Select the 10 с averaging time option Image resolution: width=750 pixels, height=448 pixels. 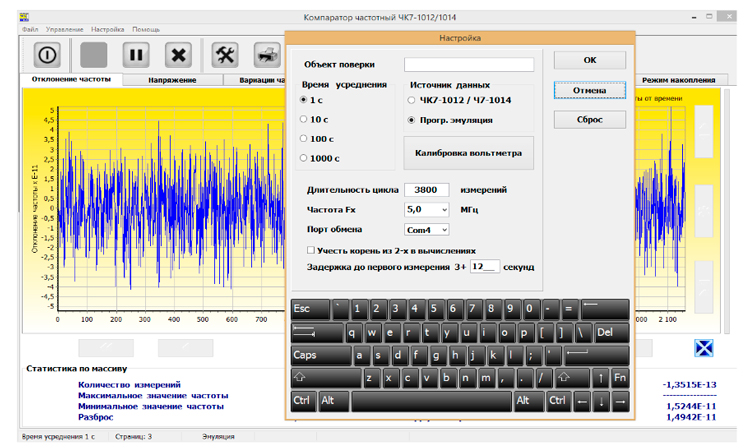[305, 119]
